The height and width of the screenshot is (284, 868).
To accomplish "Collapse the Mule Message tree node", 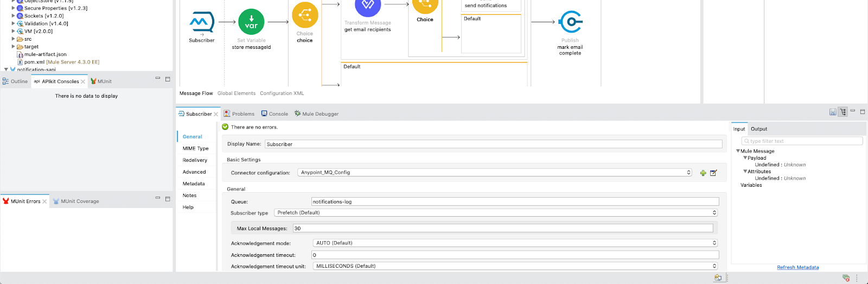I will click(x=738, y=151).
